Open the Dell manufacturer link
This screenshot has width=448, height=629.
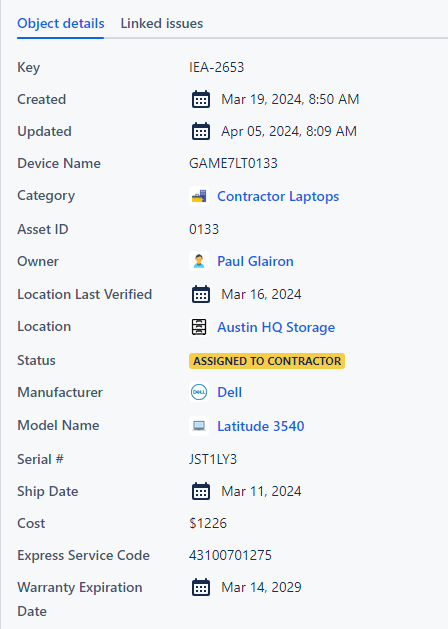click(x=229, y=392)
